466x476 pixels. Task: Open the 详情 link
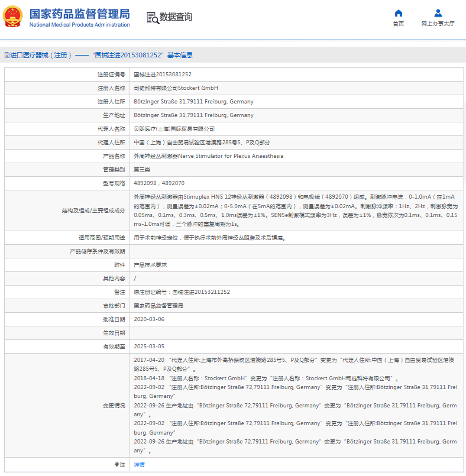[x=139, y=465]
